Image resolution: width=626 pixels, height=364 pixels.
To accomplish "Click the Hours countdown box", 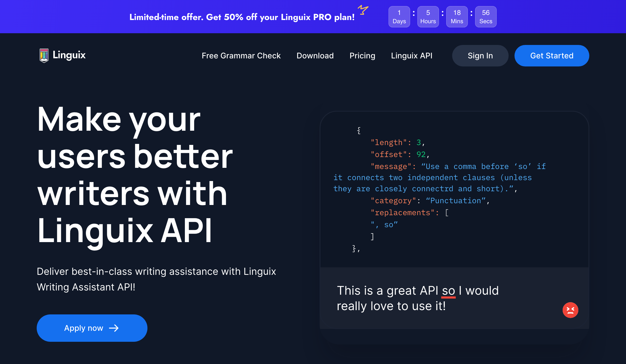I will tap(428, 17).
